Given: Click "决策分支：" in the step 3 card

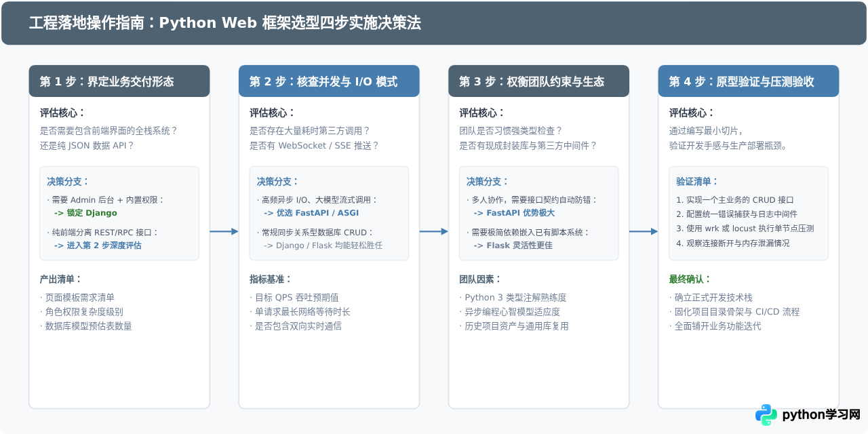Looking at the screenshot, I should [x=488, y=181].
